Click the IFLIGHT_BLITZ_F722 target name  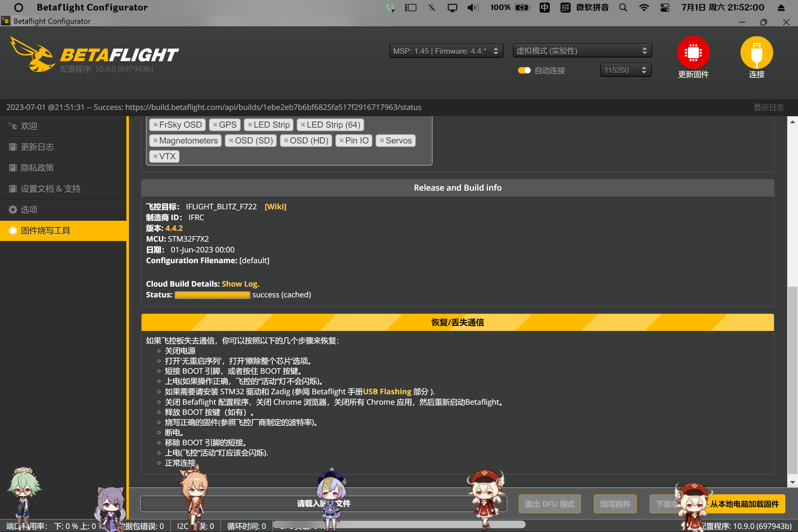221,206
